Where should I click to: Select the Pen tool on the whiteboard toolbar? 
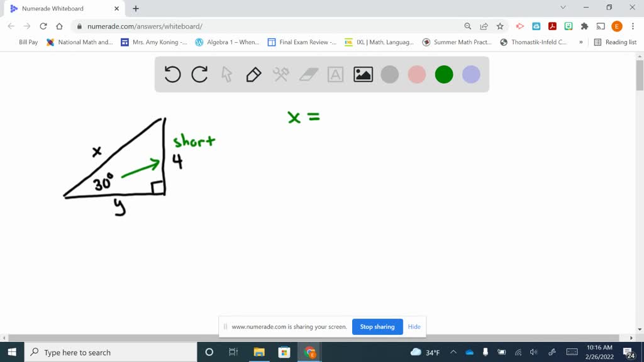point(253,74)
